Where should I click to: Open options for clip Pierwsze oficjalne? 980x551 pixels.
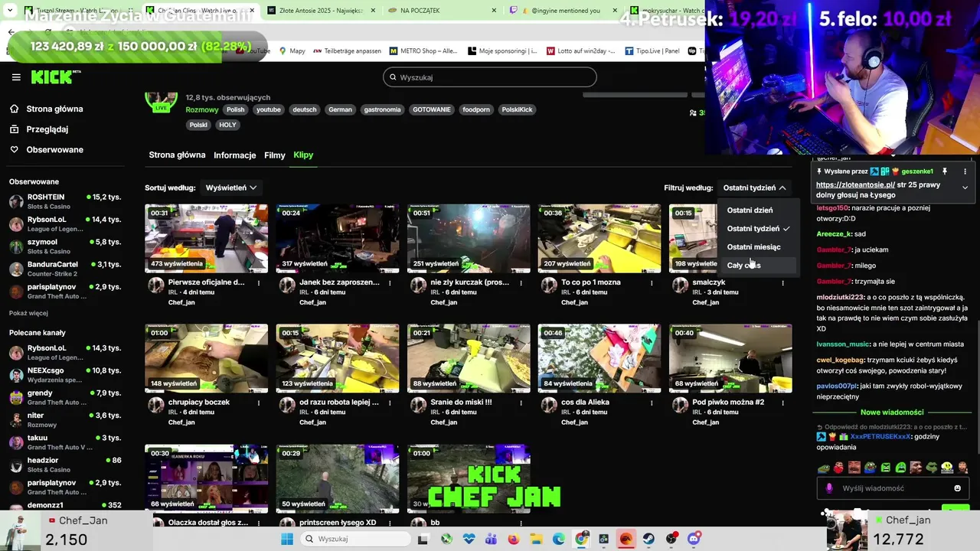pos(259,282)
